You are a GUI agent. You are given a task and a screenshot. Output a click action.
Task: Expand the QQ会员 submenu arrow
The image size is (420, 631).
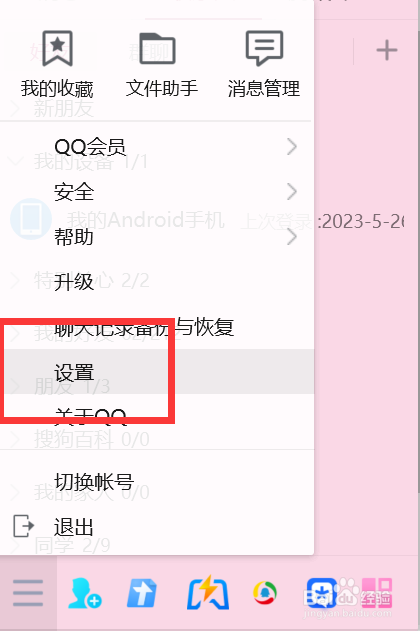(x=292, y=146)
